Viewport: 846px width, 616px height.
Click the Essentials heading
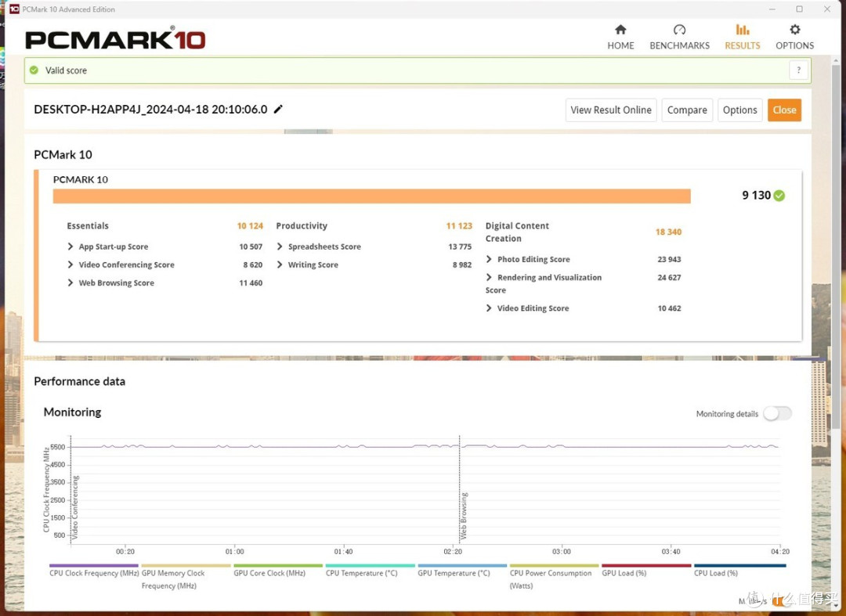coord(88,225)
